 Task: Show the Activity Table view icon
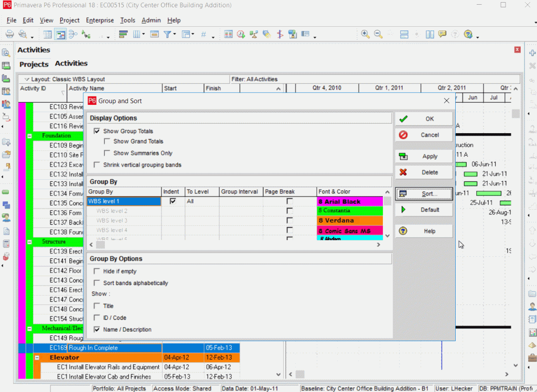pos(48,34)
